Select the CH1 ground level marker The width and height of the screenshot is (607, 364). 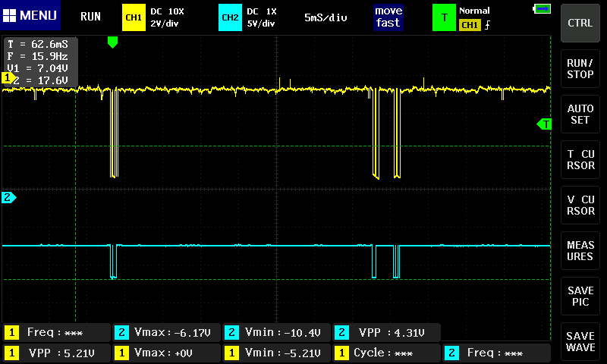pos(8,77)
